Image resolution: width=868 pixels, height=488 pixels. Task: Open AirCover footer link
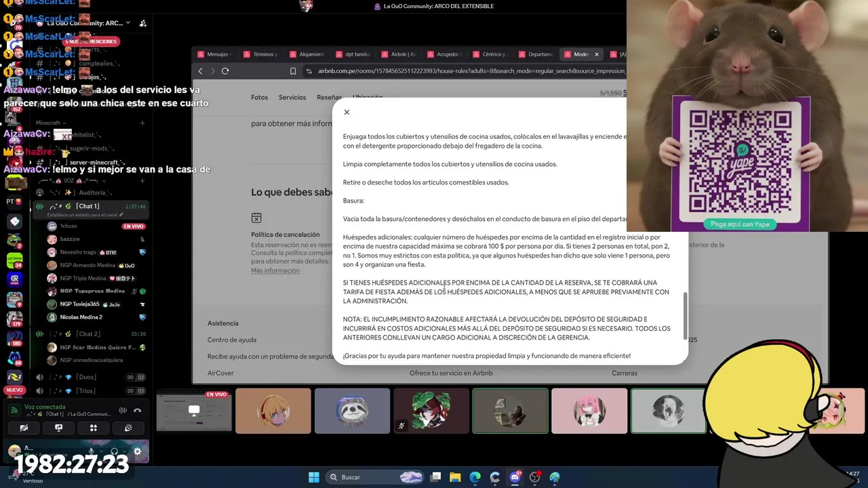tap(220, 373)
